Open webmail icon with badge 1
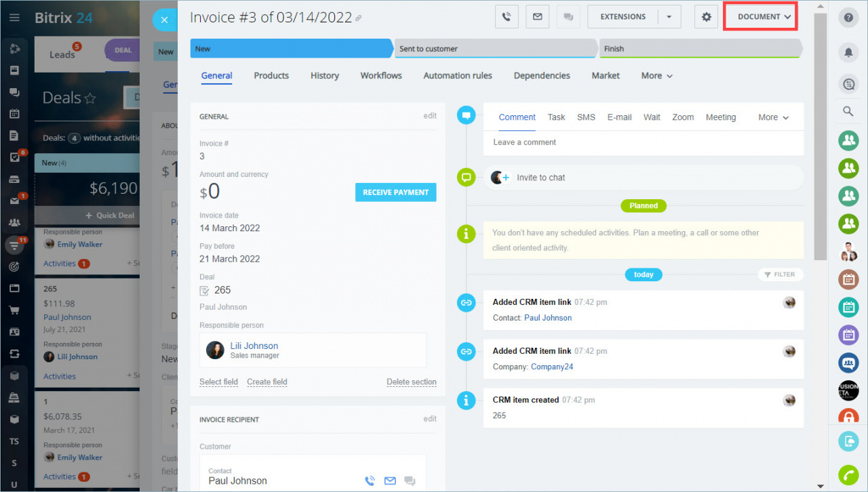This screenshot has width=868, height=492. tap(14, 201)
